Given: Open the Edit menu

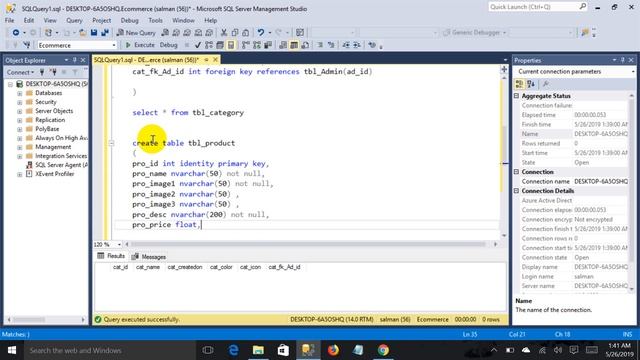Looking at the screenshot, I should pos(29,20).
